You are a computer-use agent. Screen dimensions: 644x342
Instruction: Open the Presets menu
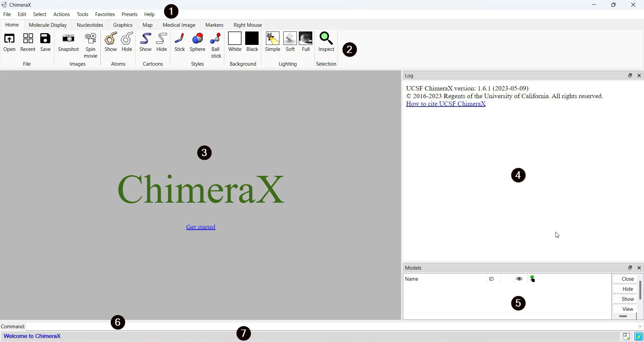129,14
